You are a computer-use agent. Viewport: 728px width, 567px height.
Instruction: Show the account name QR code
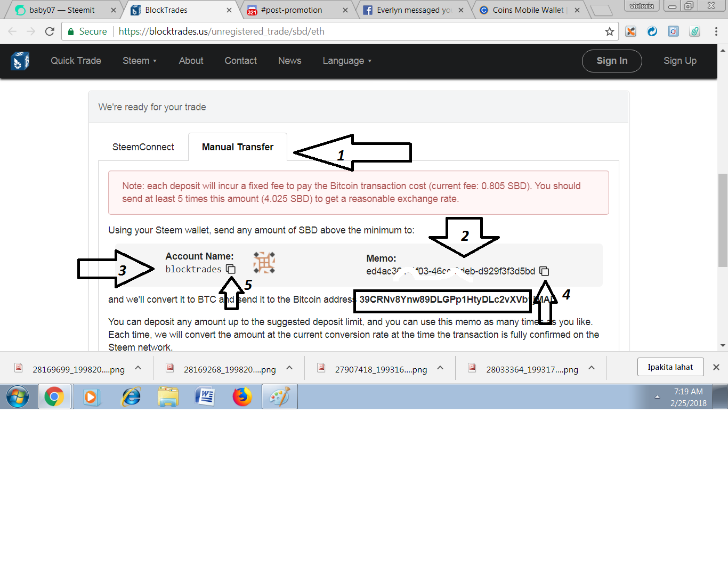[264, 263]
